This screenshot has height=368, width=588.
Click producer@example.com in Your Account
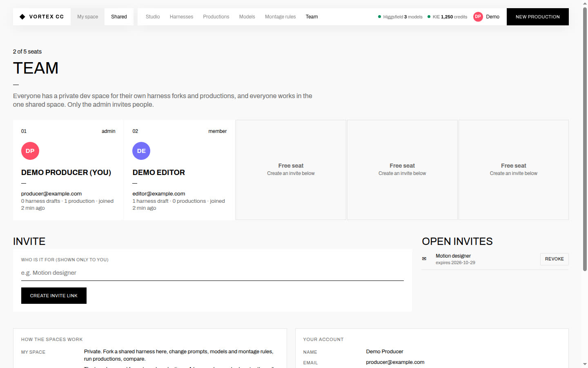395,362
